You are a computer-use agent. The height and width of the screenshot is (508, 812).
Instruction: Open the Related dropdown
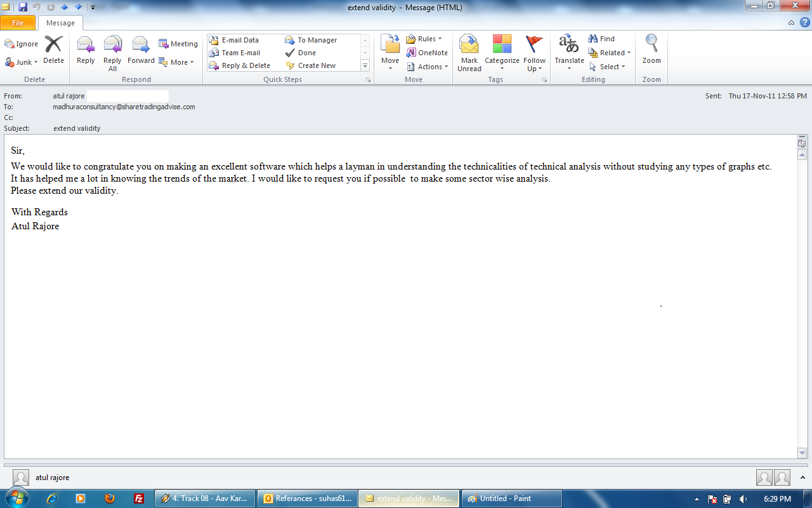(x=610, y=53)
